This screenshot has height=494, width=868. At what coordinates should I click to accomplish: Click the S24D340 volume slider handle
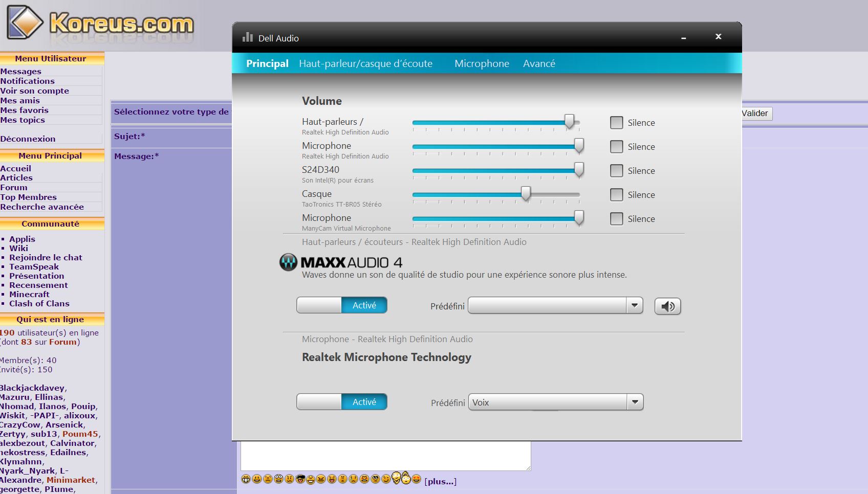pos(579,170)
